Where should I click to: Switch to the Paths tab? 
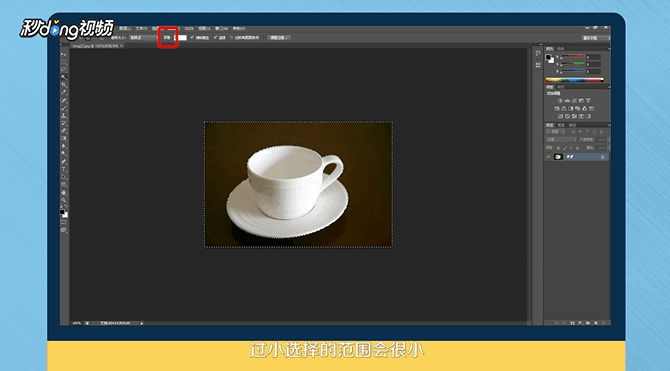[572, 125]
